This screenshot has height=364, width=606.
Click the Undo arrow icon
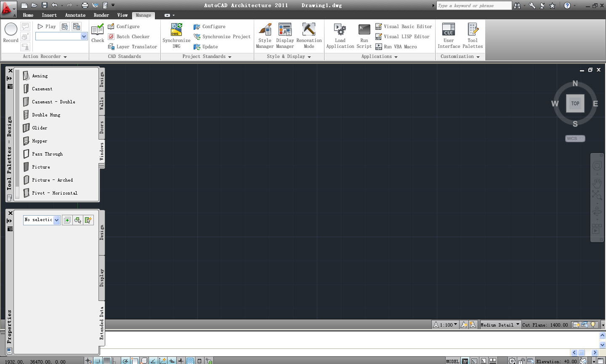click(x=55, y=5)
